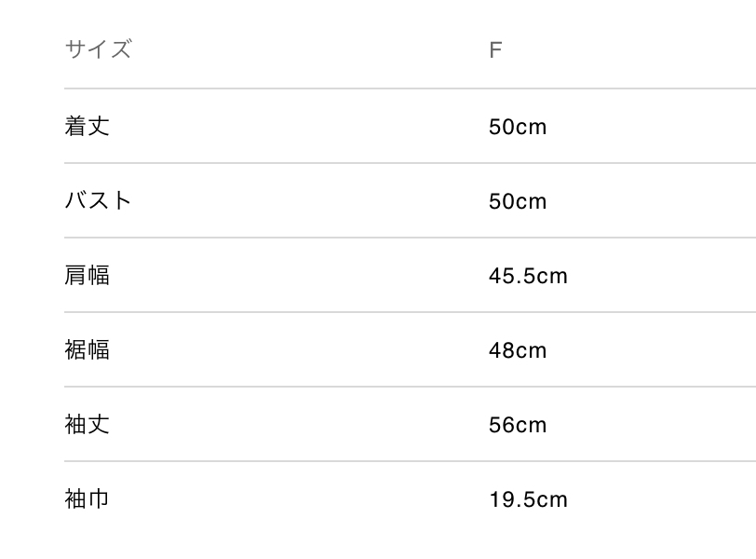Click the 着丈 row label
The width and height of the screenshot is (756, 559).
(87, 126)
